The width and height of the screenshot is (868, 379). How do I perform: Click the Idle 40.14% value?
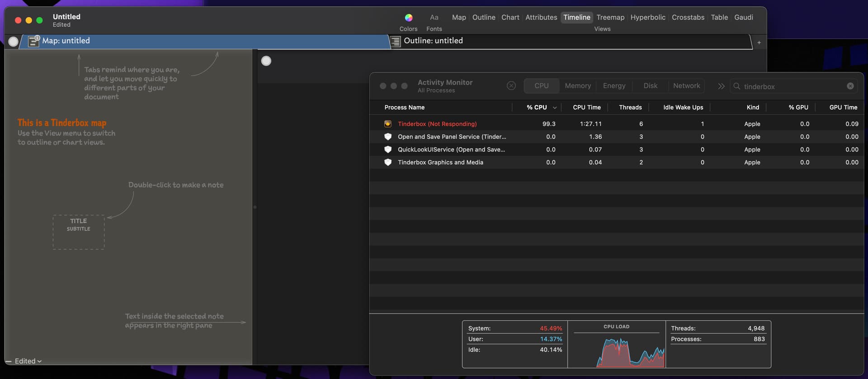(551, 350)
